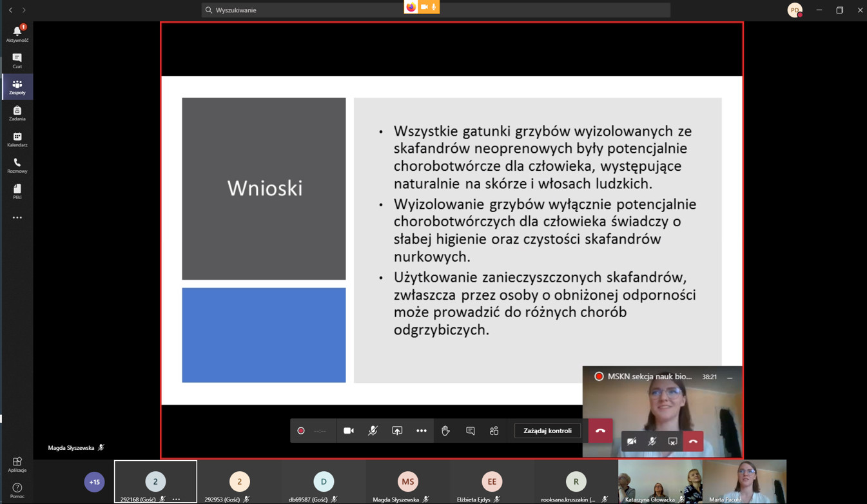The height and width of the screenshot is (504, 867).
Task: Open the Czat section in sidebar
Action: click(x=17, y=61)
